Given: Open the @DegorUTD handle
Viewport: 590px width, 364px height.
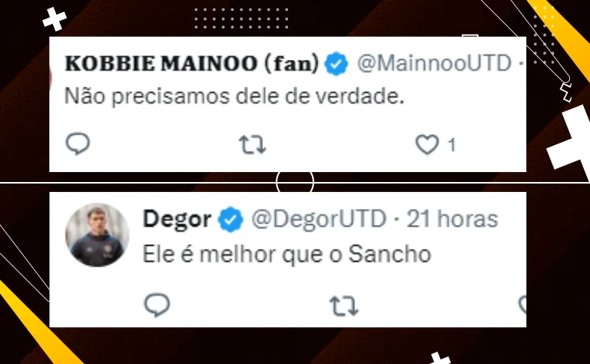Looking at the screenshot, I should (x=319, y=219).
